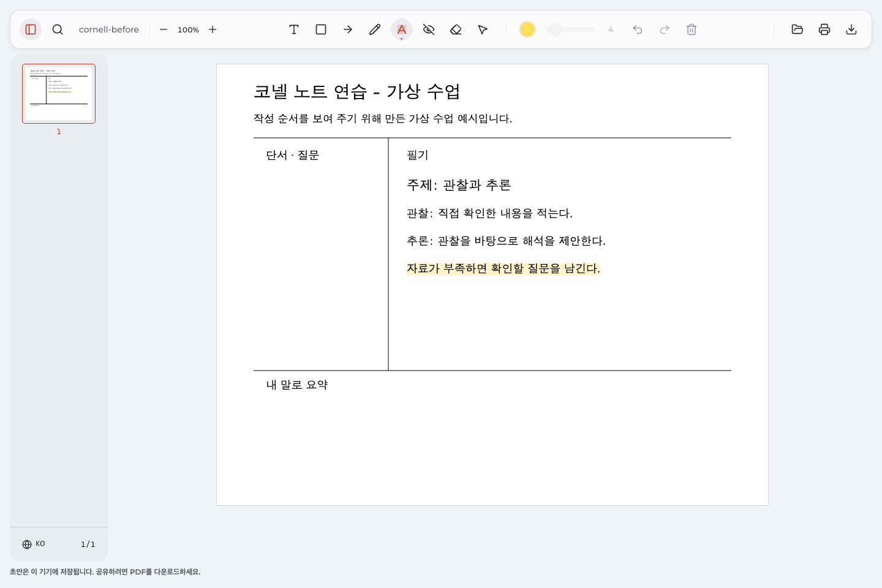Click the title 코넬 노트 연습 - 가상 수업

[357, 91]
